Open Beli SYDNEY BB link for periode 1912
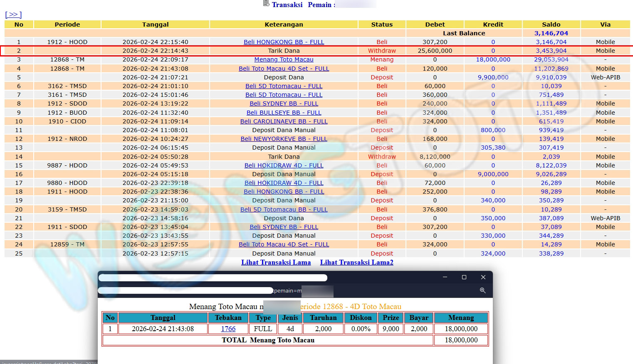The width and height of the screenshot is (633, 364). click(x=284, y=103)
